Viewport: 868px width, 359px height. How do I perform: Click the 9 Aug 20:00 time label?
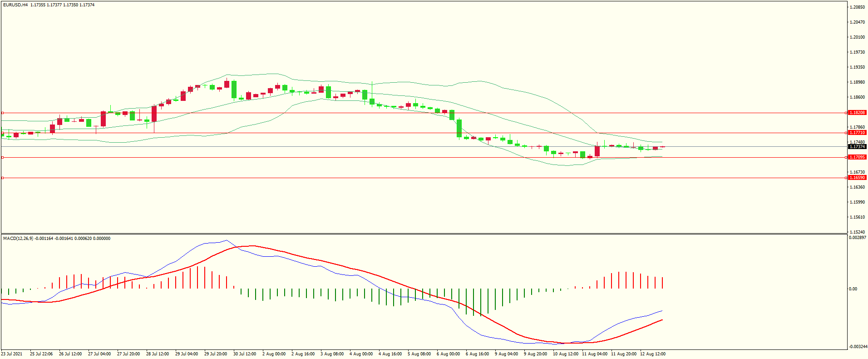pos(535,354)
